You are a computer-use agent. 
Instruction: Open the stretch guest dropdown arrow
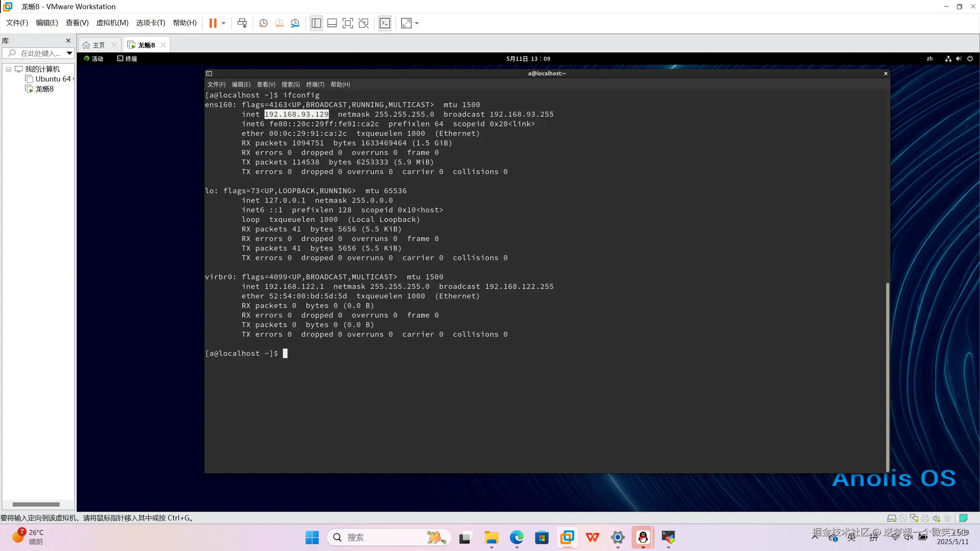417,23
